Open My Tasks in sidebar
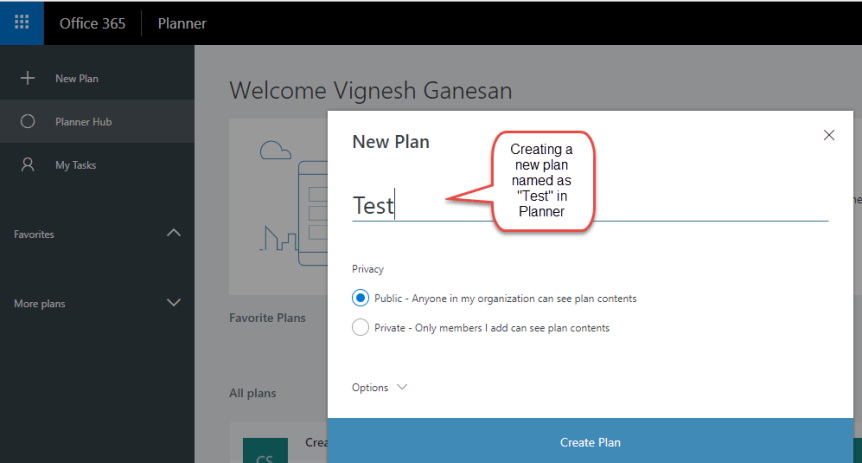862x463 pixels. point(75,165)
